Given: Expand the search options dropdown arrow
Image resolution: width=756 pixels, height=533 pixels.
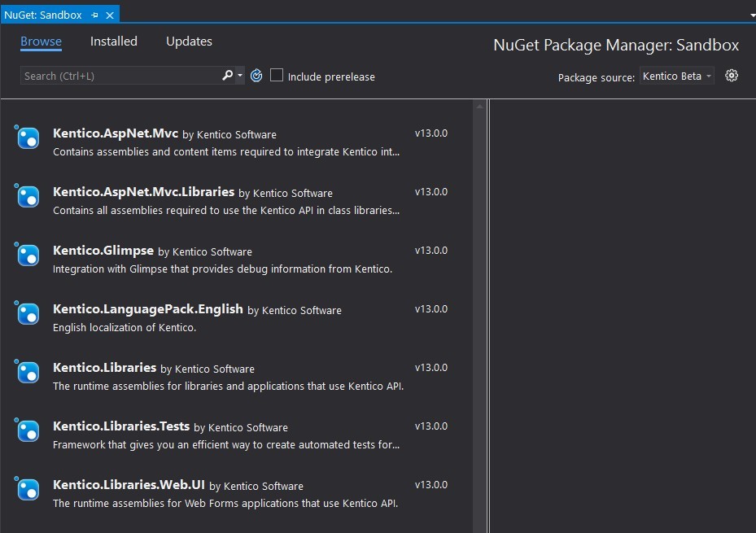Looking at the screenshot, I should point(239,75).
